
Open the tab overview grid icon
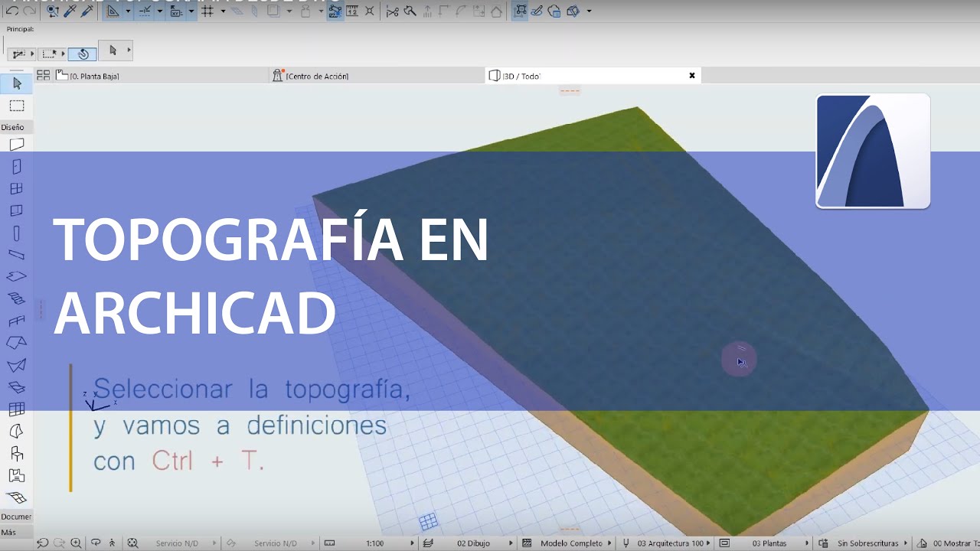coord(44,75)
